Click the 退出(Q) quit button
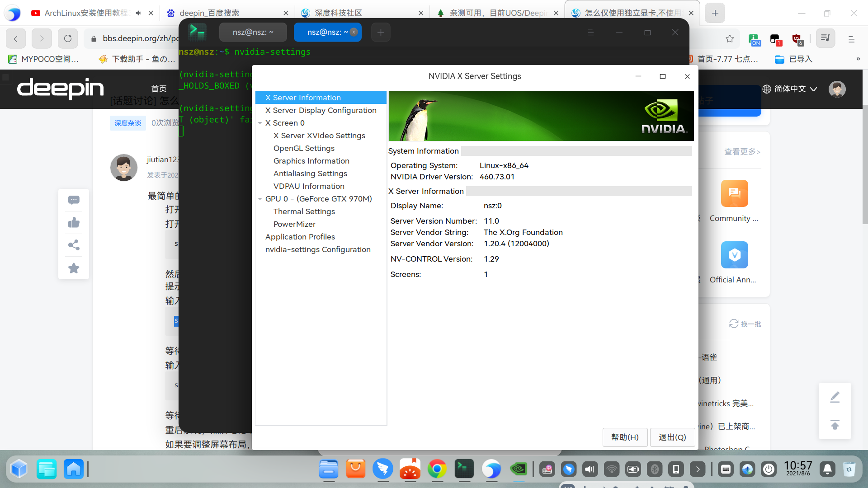This screenshot has width=868, height=488. pos(672,437)
